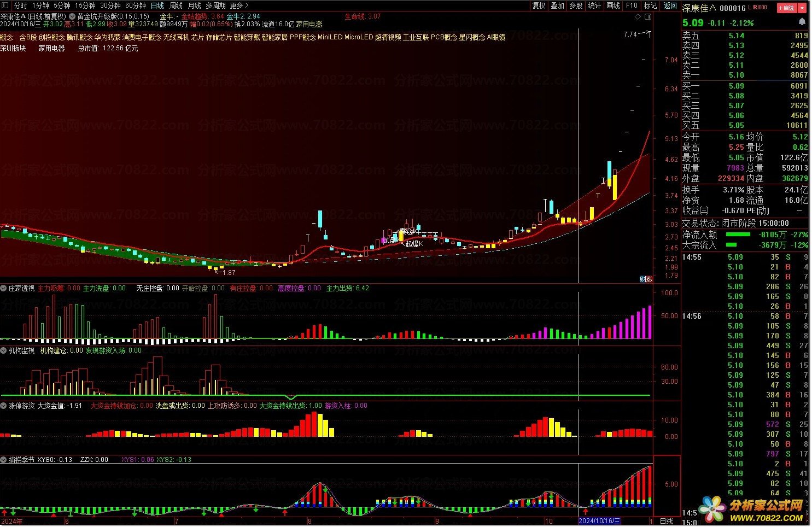Click the 存储芯片 concept link
Screen dimensions: 812x527
click(x=219, y=37)
